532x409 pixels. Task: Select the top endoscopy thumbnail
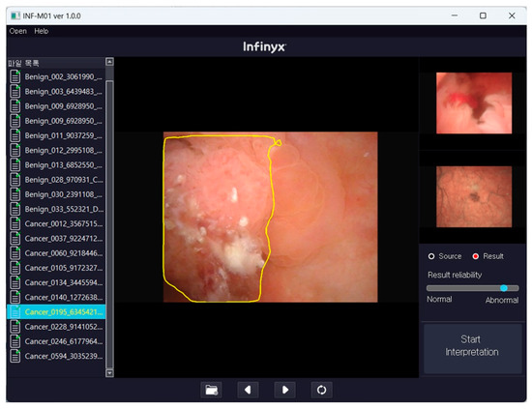tap(474, 103)
